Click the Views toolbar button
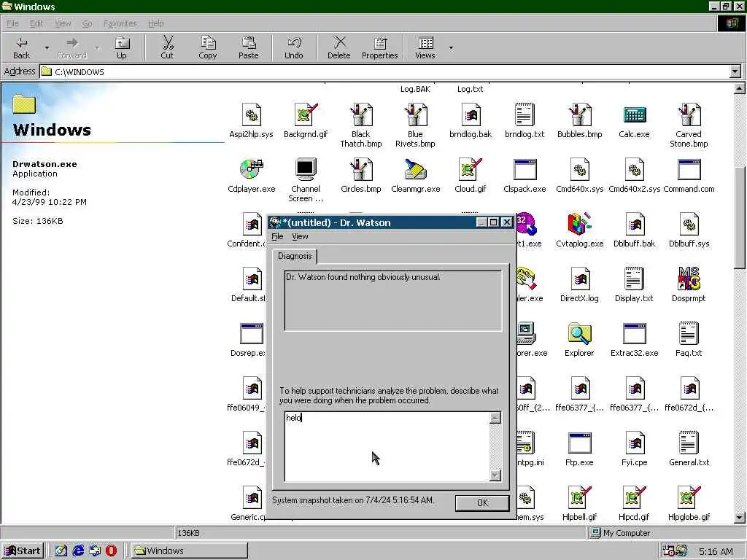The height and width of the screenshot is (560, 747). coord(425,47)
